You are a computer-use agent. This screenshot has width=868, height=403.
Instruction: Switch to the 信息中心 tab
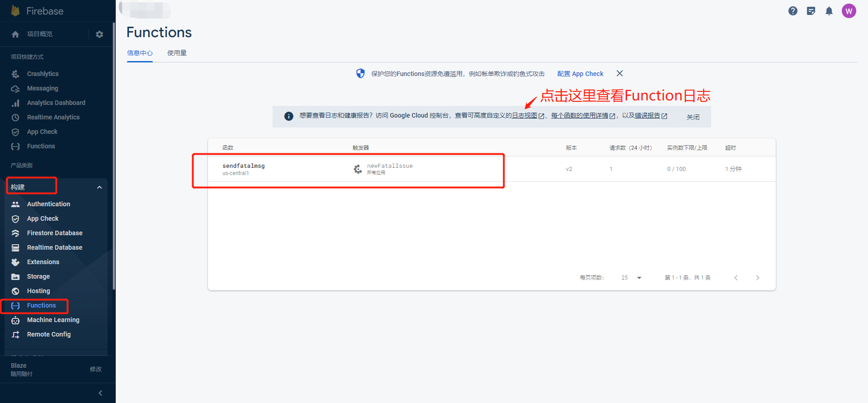tap(140, 53)
